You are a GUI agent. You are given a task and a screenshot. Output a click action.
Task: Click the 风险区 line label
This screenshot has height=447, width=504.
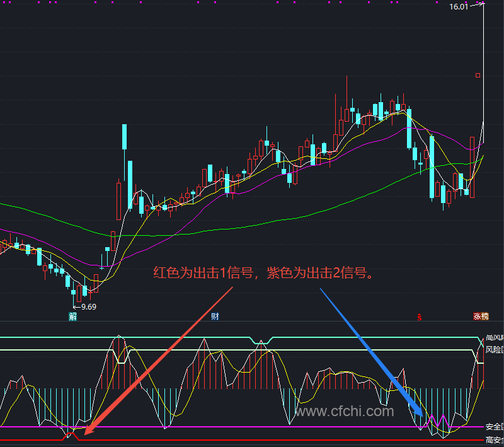(x=495, y=349)
